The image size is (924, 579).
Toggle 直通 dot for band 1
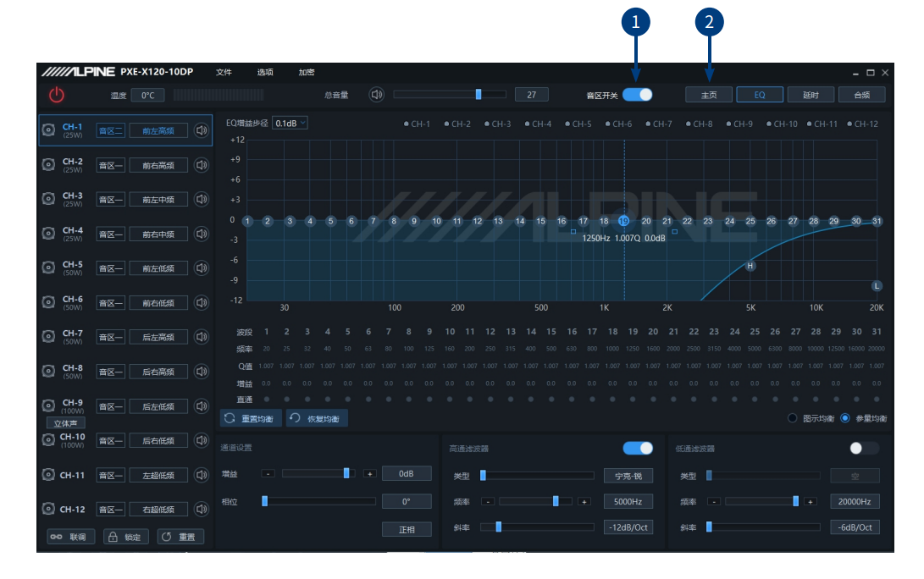266,400
